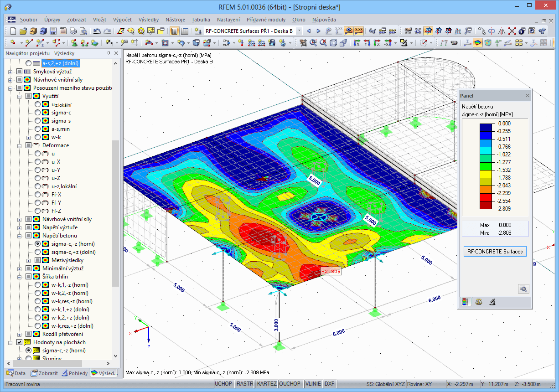Open the RF-CONCRETE Surfaces case dropdown
The image size is (559, 392).
299,31
